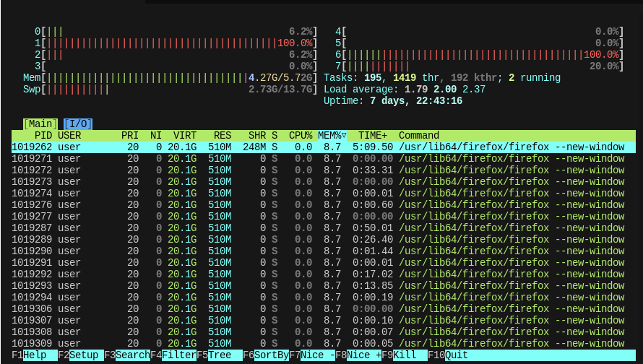Click F1 Help in function bar

click(x=35, y=355)
